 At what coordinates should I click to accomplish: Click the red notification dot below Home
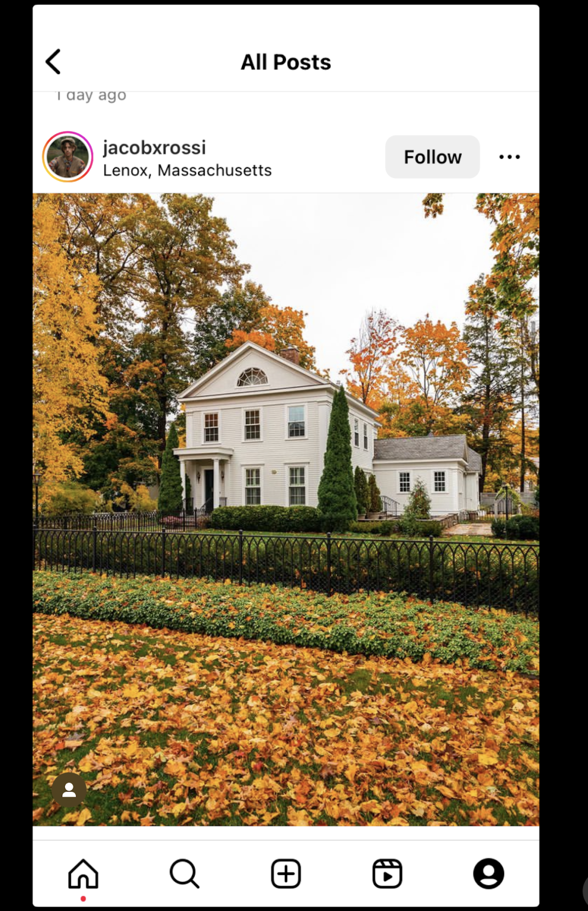83,899
